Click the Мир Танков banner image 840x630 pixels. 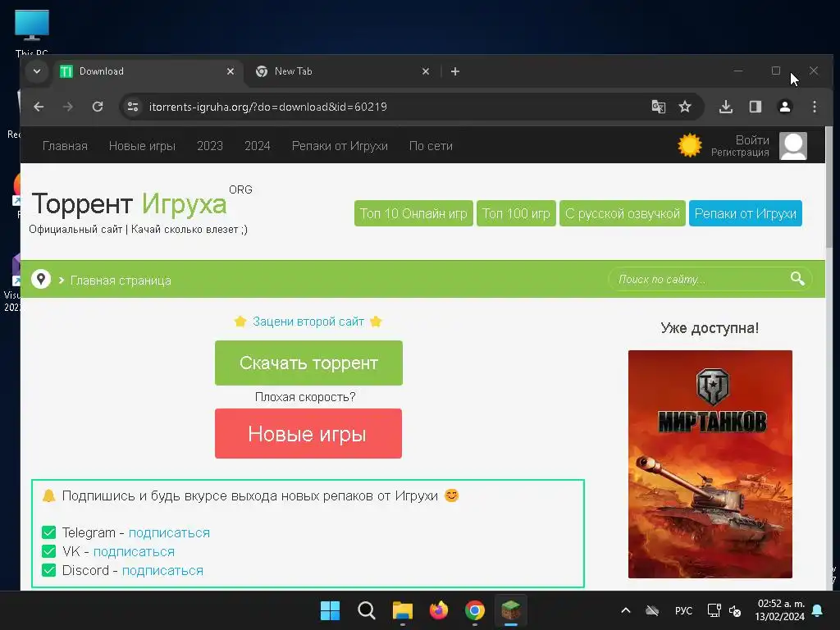(x=710, y=464)
